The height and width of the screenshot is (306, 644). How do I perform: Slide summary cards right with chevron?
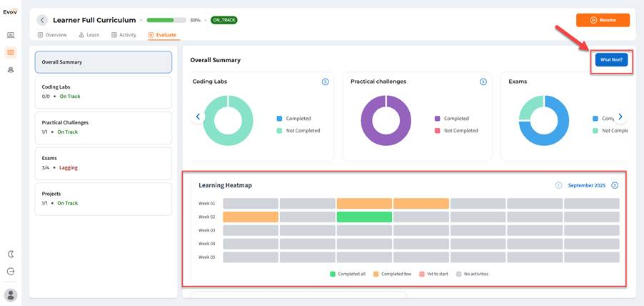coord(620,117)
